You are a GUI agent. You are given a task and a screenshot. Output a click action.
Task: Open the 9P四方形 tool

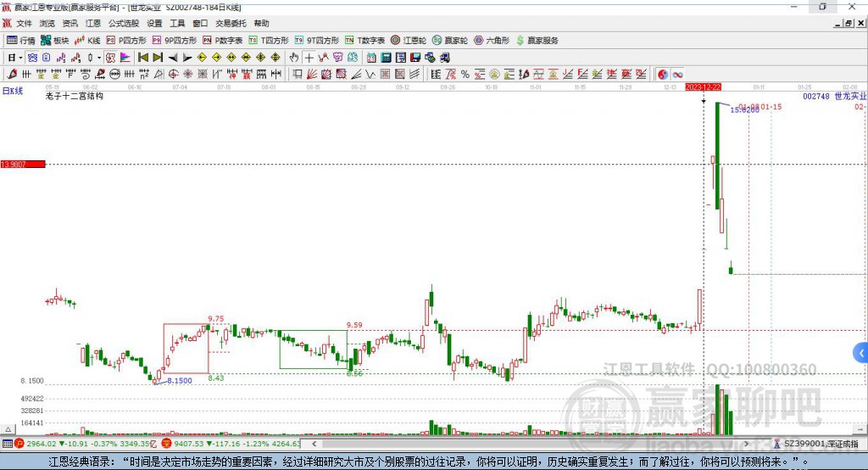click(x=175, y=41)
